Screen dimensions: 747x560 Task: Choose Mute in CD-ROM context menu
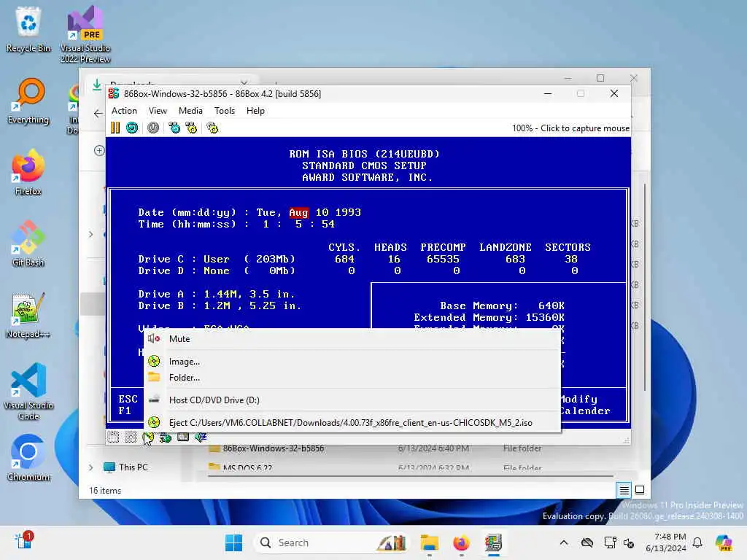[x=352, y=339]
